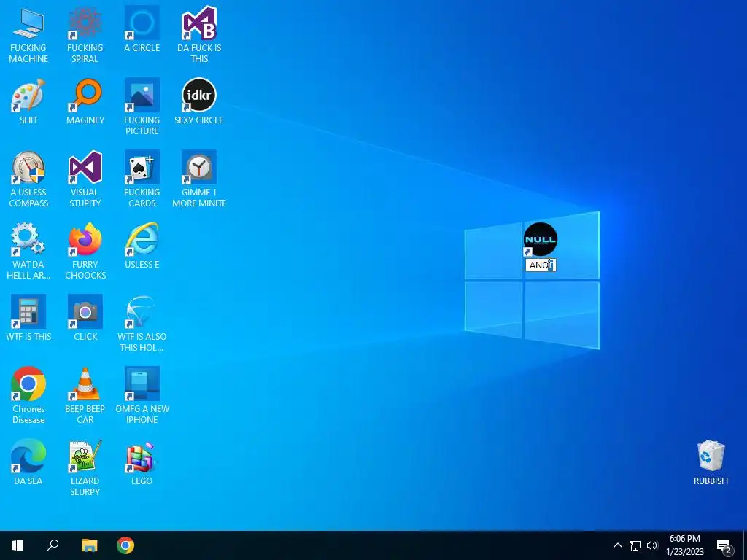
Task: Select the FUCKING CARDS solitaire shortcut
Action: point(142,168)
